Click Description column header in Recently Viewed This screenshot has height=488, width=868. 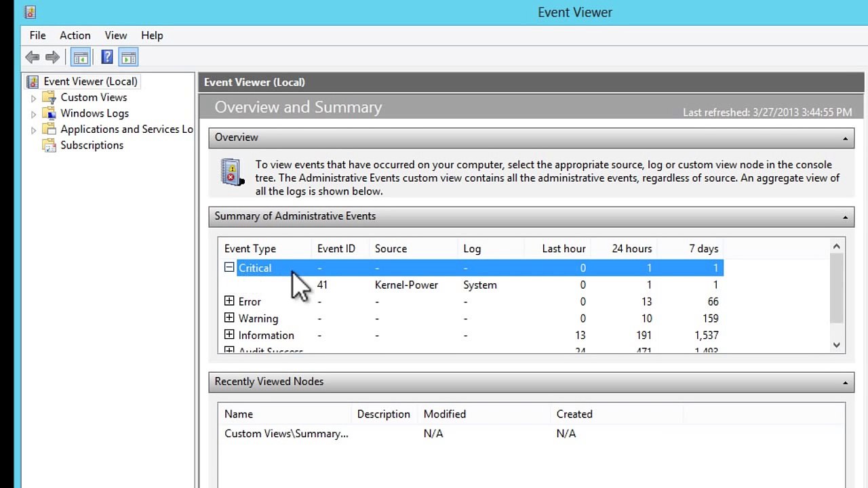384,414
